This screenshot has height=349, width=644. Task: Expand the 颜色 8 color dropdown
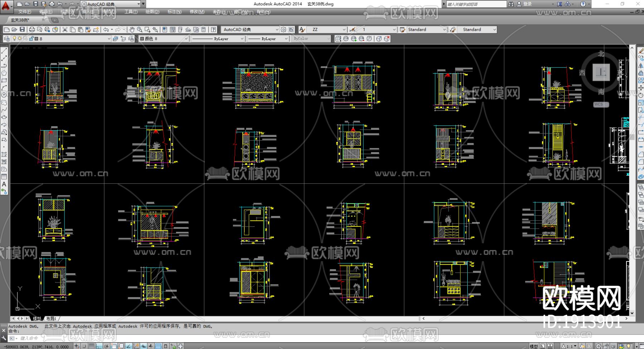click(x=186, y=39)
